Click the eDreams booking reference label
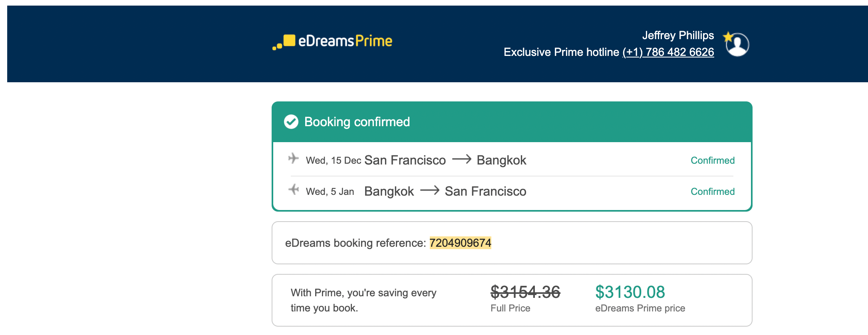868x335 pixels. 355,243
